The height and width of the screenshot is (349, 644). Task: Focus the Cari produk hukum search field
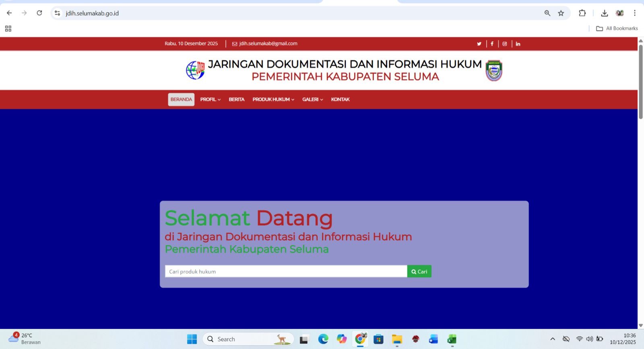[286, 272]
